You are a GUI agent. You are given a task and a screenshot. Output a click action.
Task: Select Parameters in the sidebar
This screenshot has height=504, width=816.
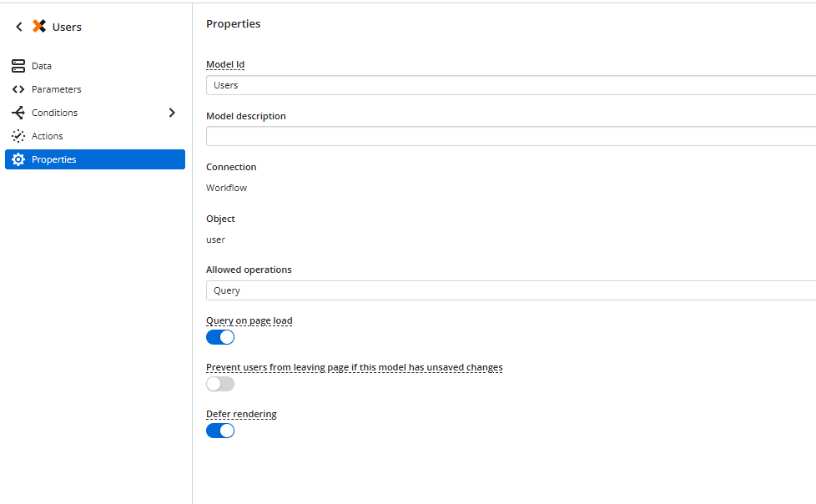coord(56,89)
